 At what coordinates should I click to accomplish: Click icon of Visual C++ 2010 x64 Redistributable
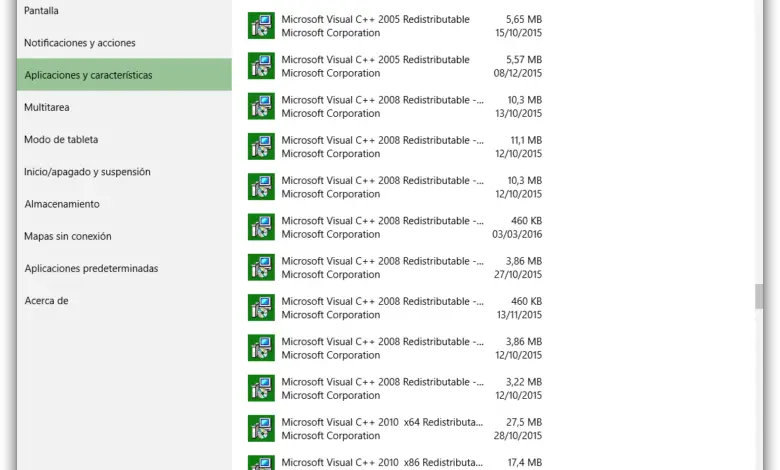click(261, 428)
